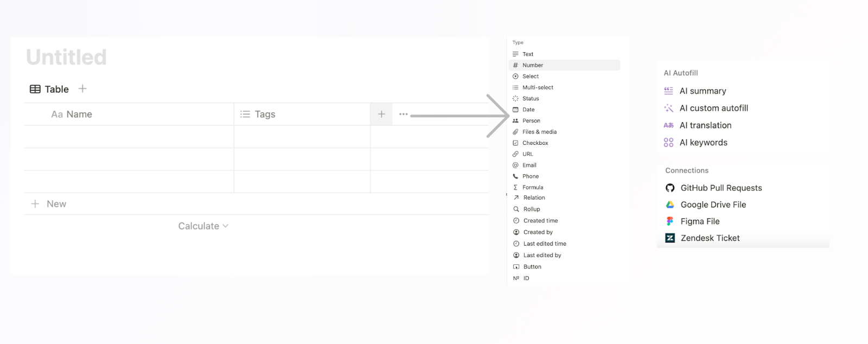Select AI custom autofill option

[714, 108]
